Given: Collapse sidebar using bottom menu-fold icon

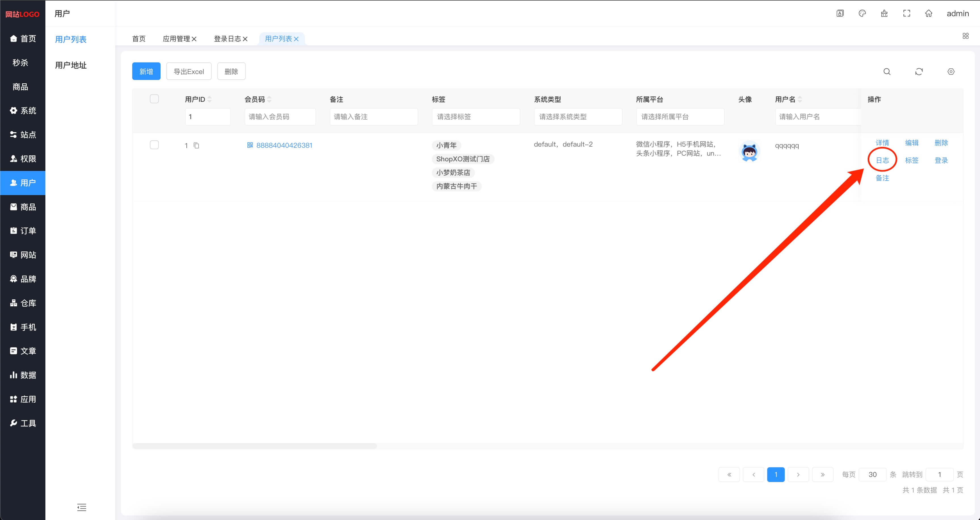Looking at the screenshot, I should [81, 507].
